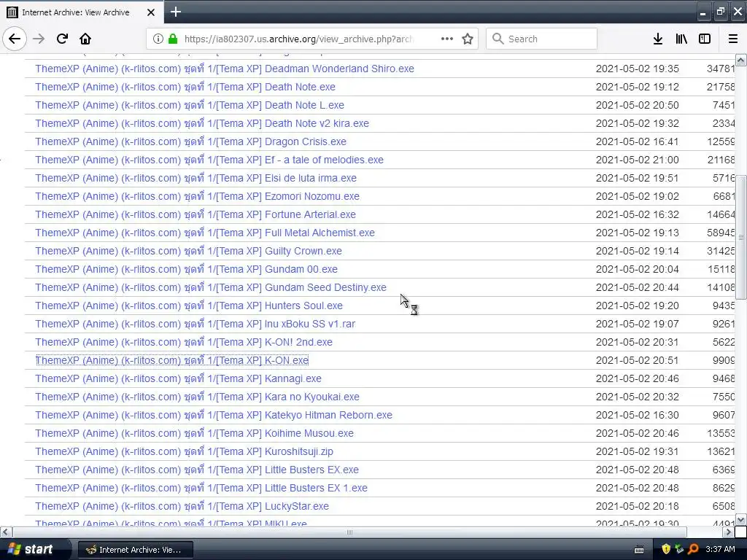Click the vertical scrollbar up arrow
The width and height of the screenshot is (747, 560).
coord(741,60)
